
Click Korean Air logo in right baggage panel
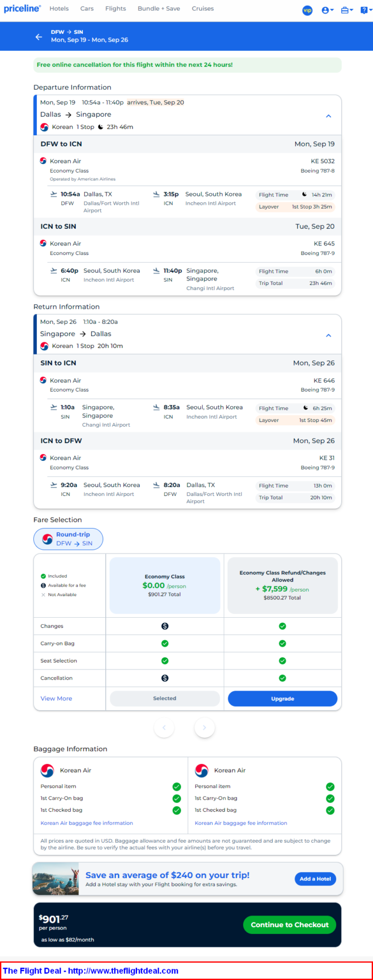click(202, 770)
